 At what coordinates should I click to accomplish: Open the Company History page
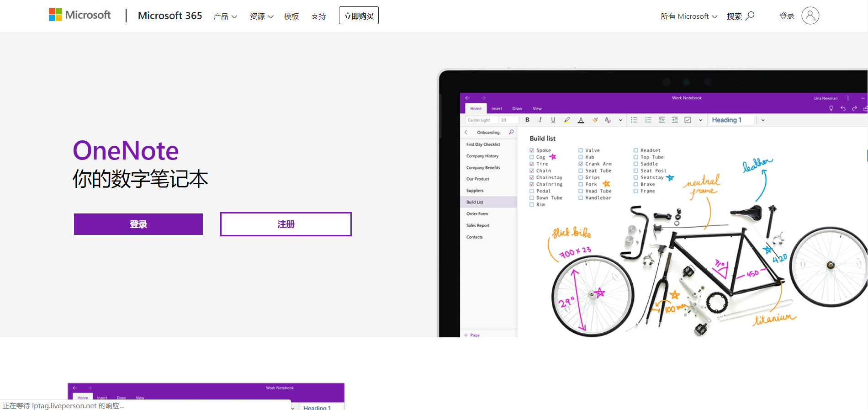point(482,156)
